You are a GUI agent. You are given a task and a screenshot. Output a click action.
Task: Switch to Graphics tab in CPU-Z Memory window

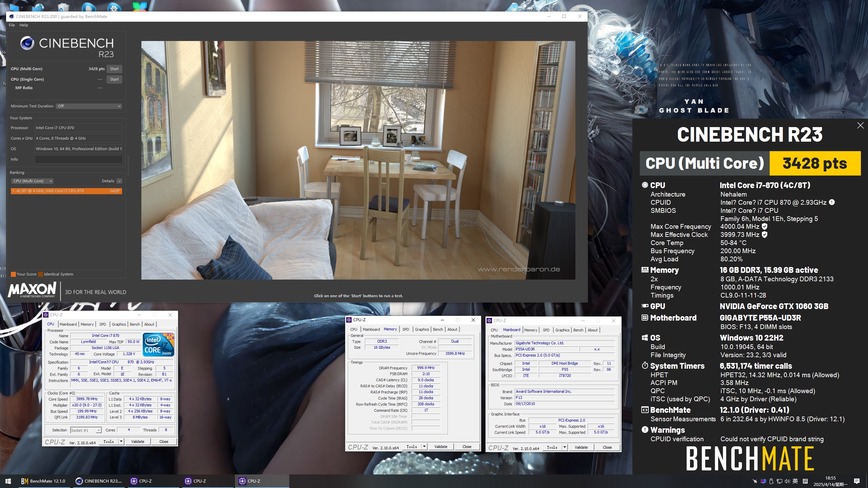pyautogui.click(x=422, y=329)
